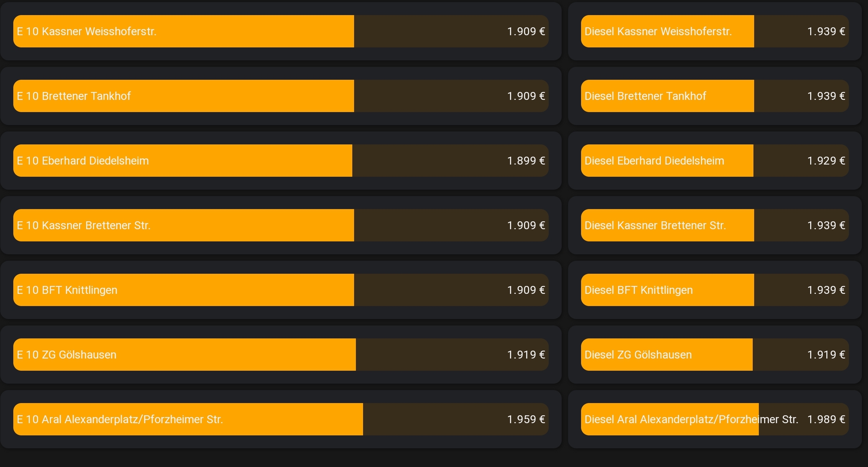Click the E 10 Kassner Weisshoferstr. price bar
868x467 pixels.
tap(280, 31)
